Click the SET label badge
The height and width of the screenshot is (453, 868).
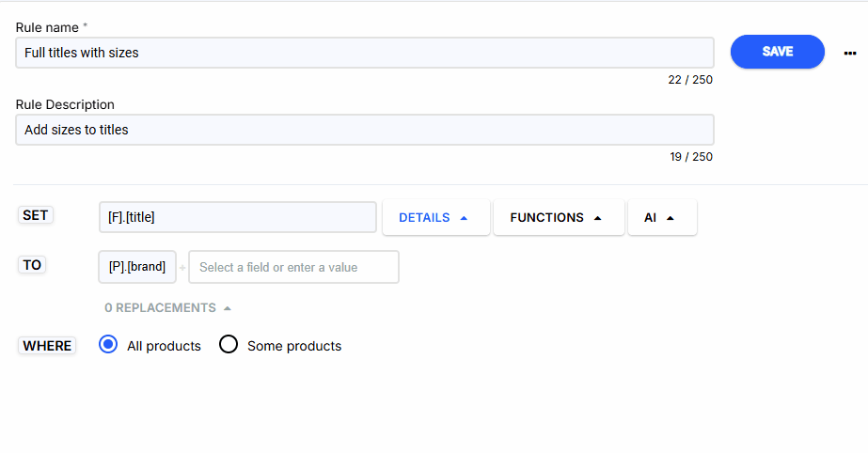tap(35, 215)
